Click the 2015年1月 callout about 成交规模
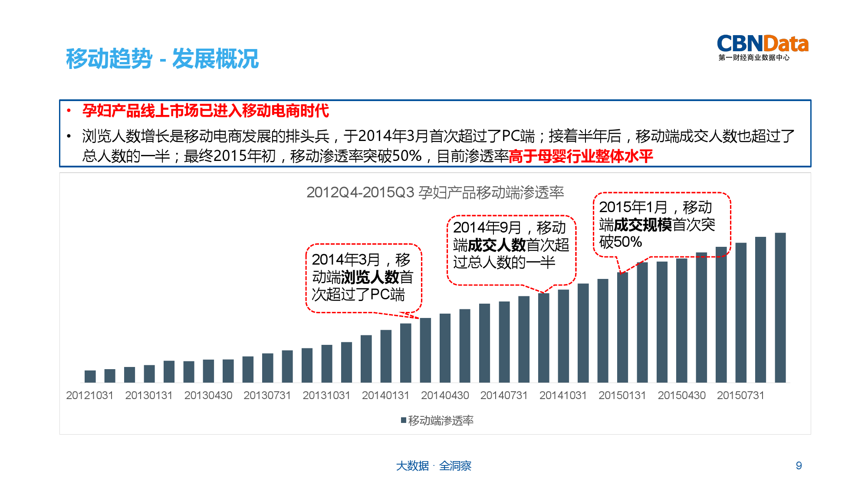 (x=662, y=225)
